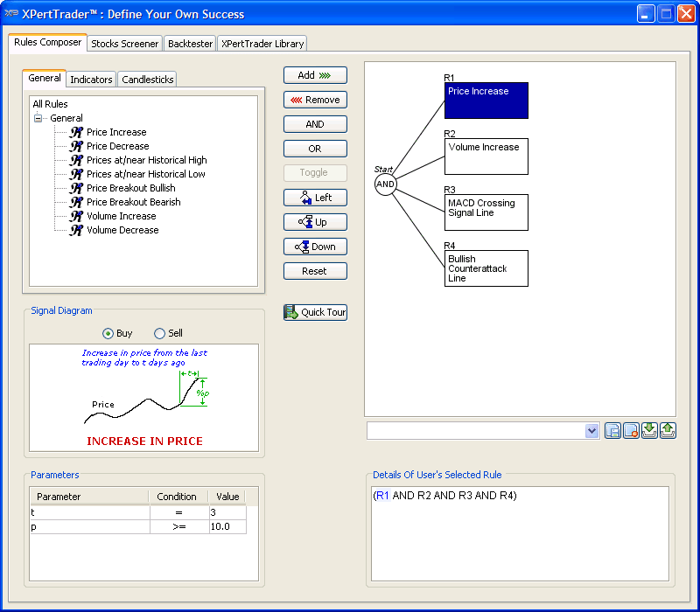Image resolution: width=700 pixels, height=612 pixels.
Task: Open the saved strategies combo box dropdown
Action: (x=591, y=430)
